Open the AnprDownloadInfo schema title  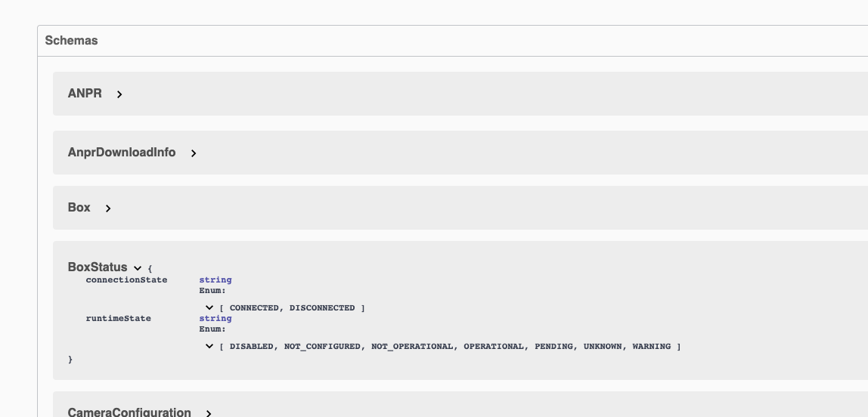coord(122,152)
